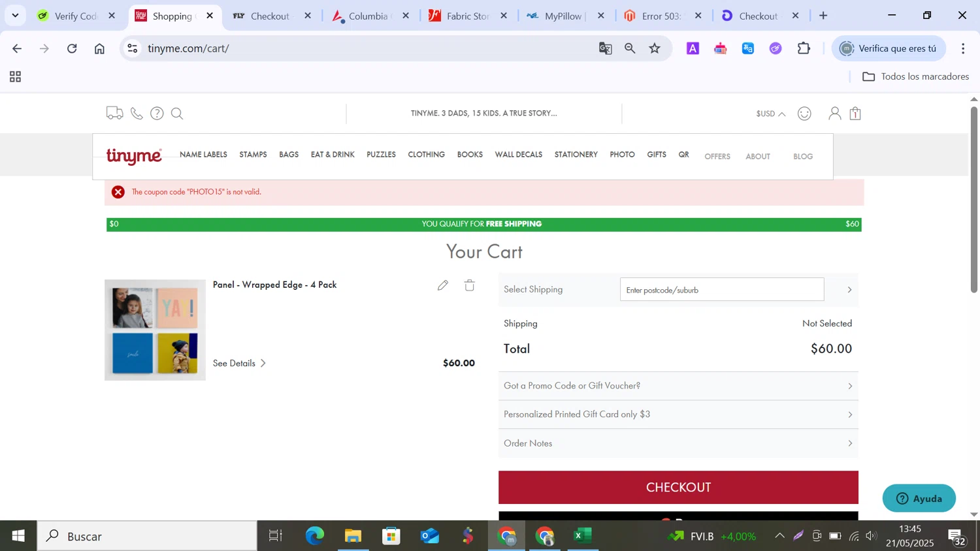
Task: Open the tab search dropdown arrow
Action: pos(15,15)
